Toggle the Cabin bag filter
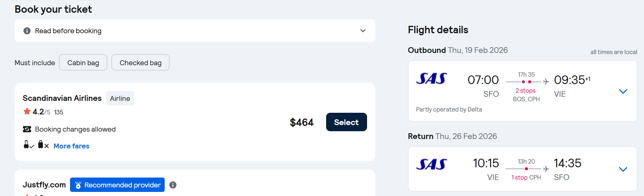The width and height of the screenshot is (644, 196). click(x=83, y=63)
